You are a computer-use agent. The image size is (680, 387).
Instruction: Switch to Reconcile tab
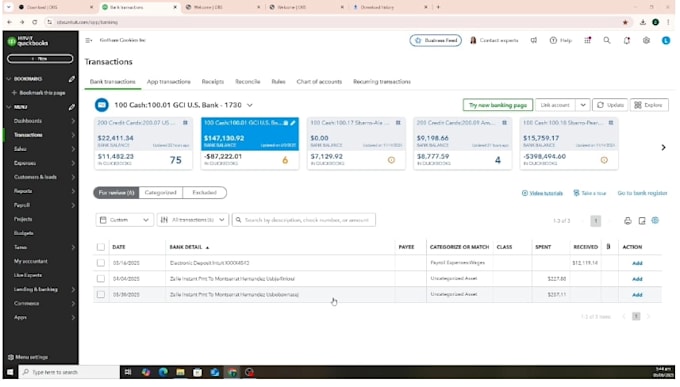click(x=248, y=82)
